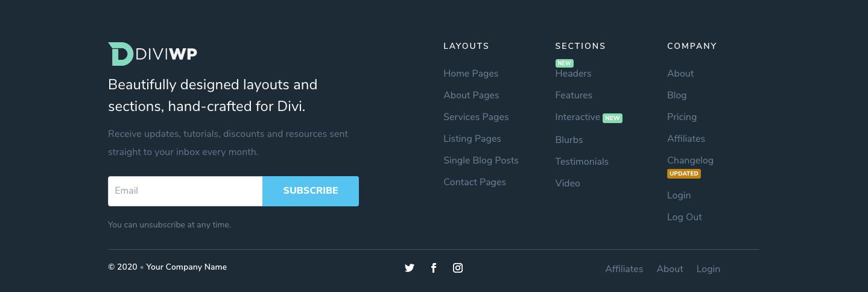
Task: Open the Contact Pages link
Action: coord(475,182)
